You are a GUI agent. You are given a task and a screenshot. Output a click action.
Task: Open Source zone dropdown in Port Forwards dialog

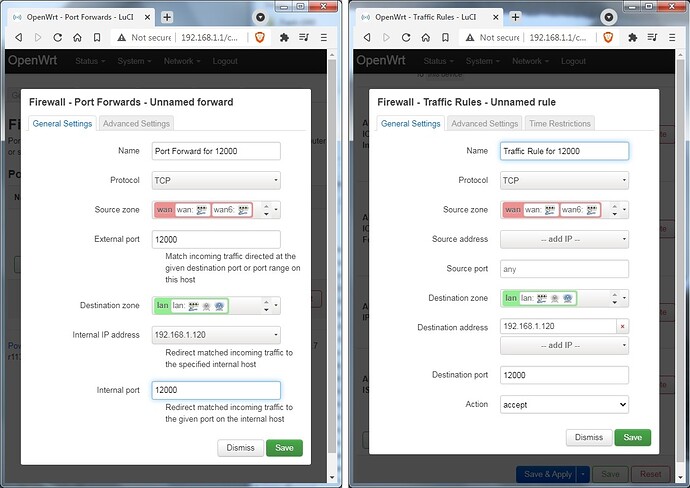pyautogui.click(x=276, y=210)
